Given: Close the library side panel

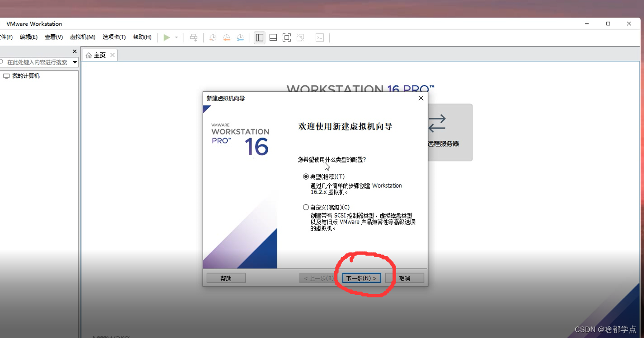Looking at the screenshot, I should tap(75, 51).
